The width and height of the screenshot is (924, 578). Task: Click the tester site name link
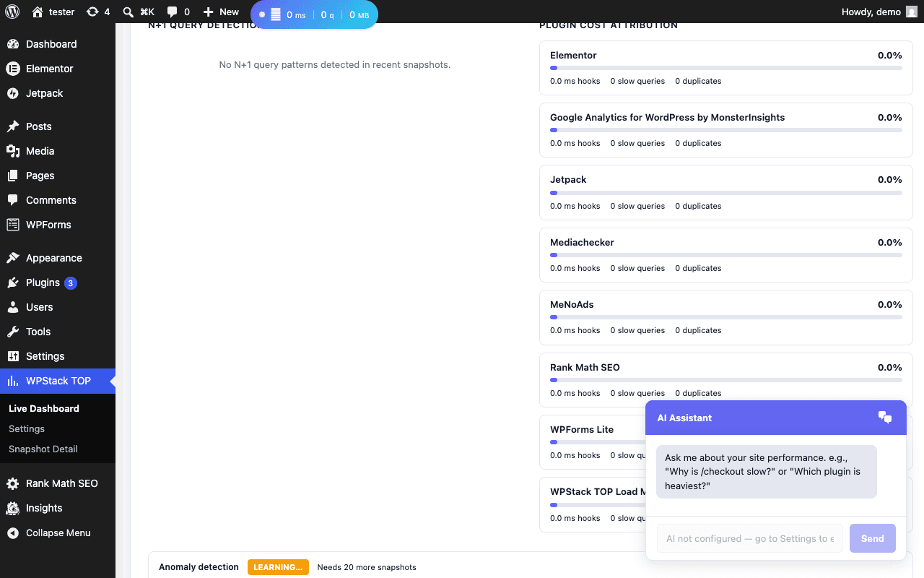(53, 12)
